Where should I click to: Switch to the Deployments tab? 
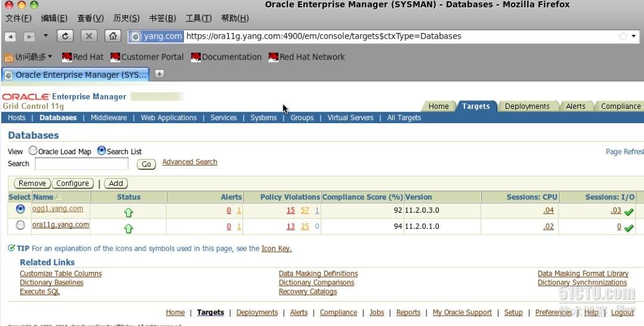(527, 106)
